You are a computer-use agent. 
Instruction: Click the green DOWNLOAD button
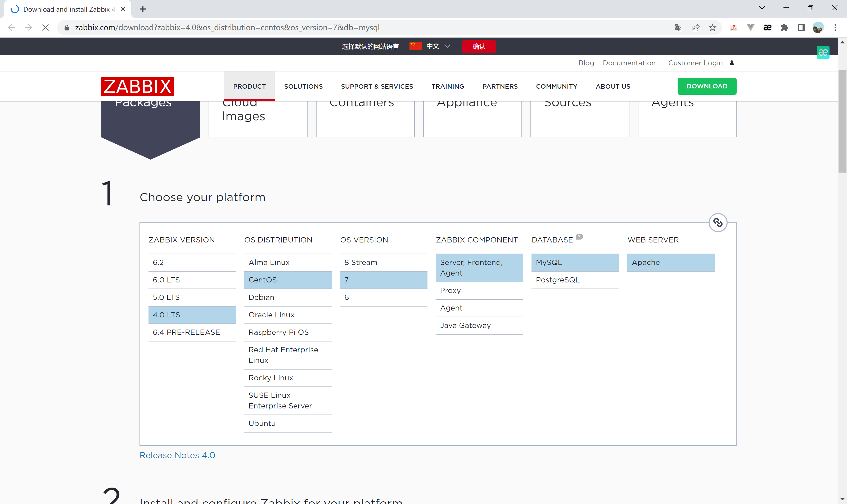[x=707, y=86]
